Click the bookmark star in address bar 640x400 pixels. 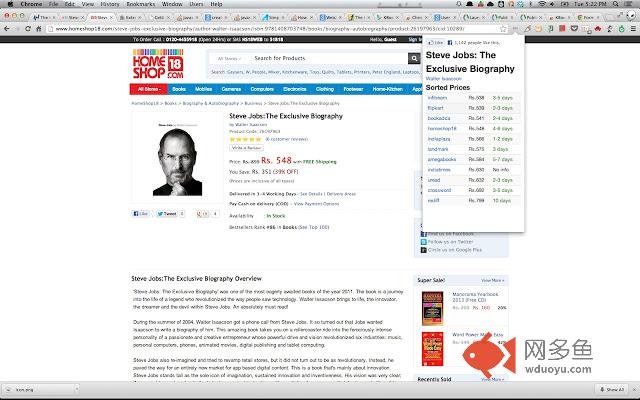503,29
